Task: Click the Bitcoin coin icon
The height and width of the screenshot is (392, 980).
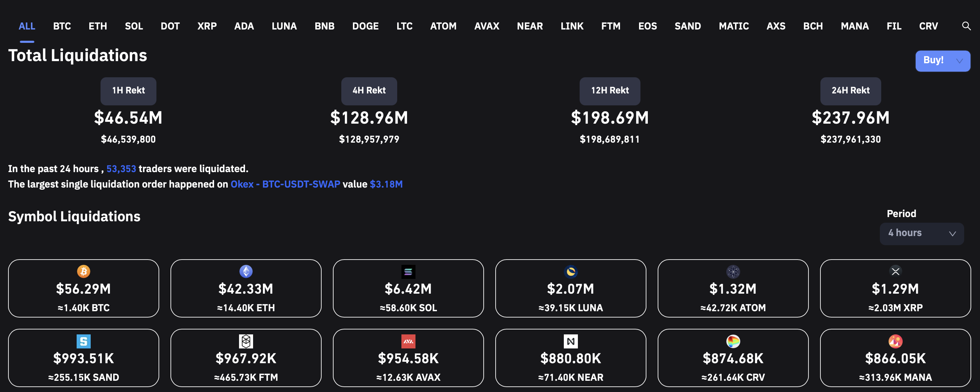Action: coord(83,272)
